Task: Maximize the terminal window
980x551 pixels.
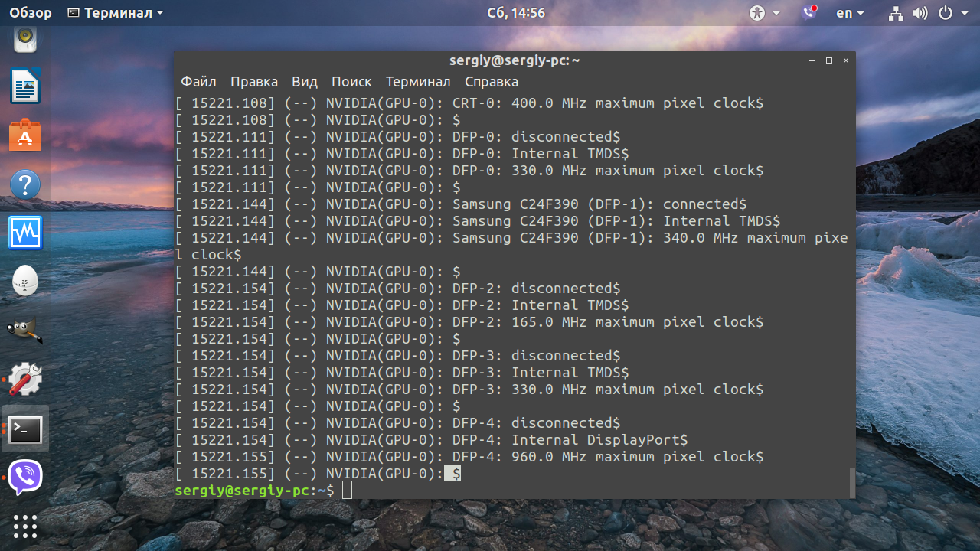Action: click(x=828, y=60)
